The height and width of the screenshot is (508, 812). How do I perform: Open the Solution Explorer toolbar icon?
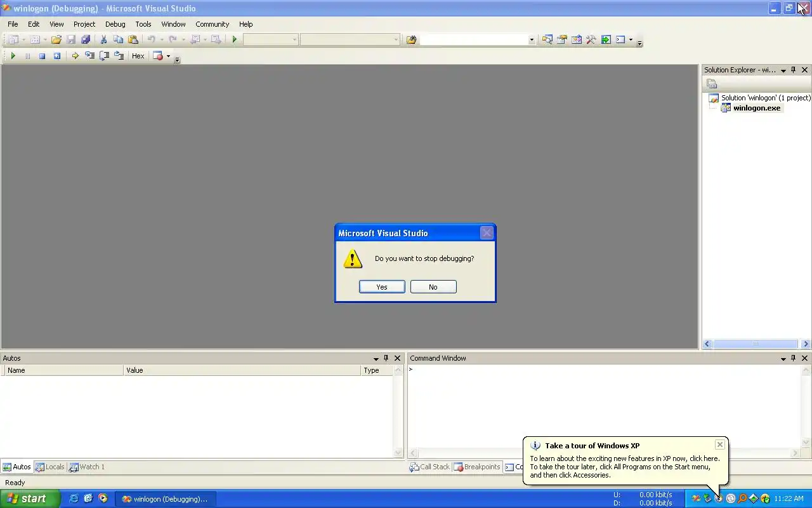(547, 39)
